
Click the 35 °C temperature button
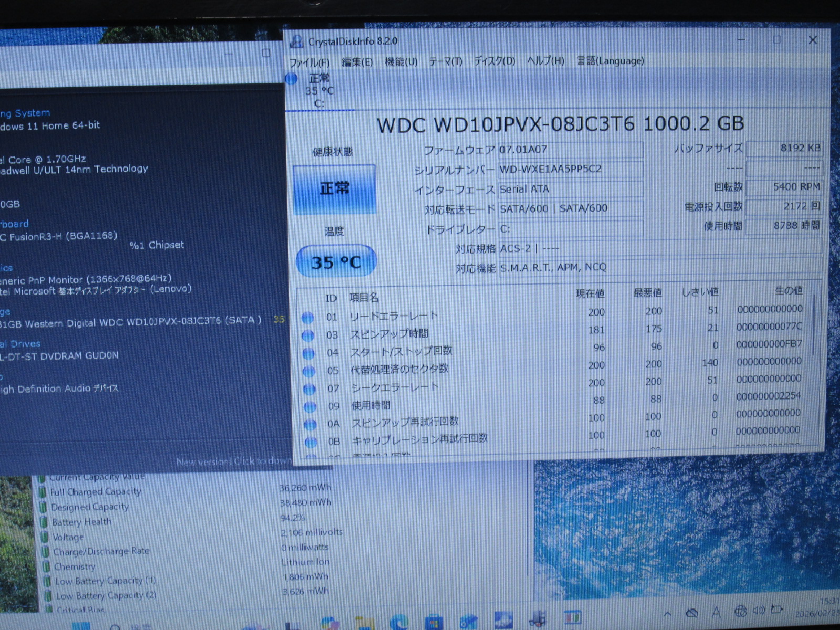pos(336,261)
